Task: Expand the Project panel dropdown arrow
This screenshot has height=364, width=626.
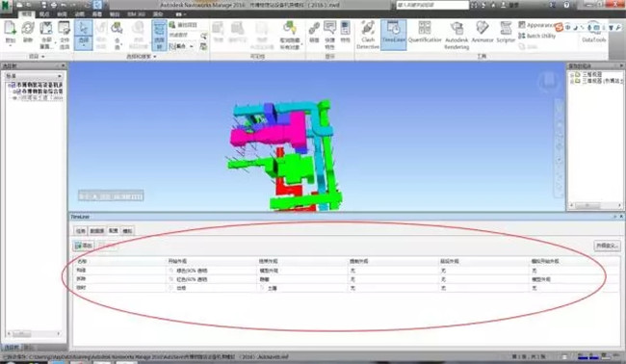Action: [x=43, y=57]
